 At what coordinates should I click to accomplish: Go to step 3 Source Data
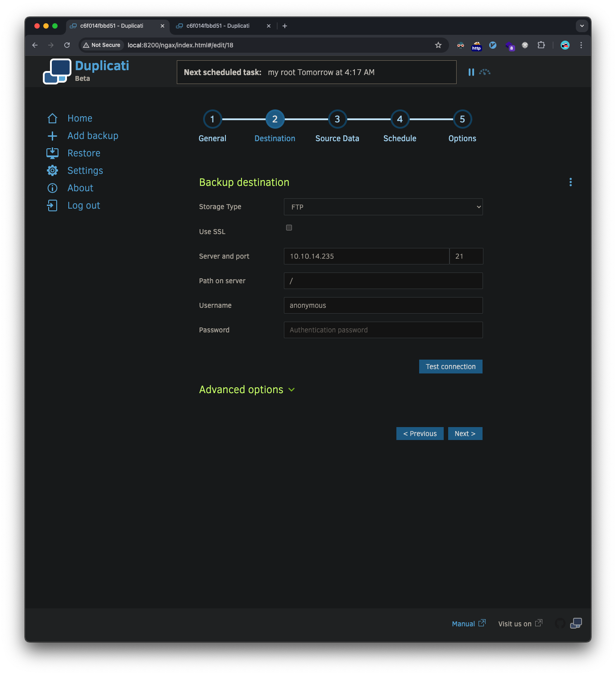pos(337,119)
